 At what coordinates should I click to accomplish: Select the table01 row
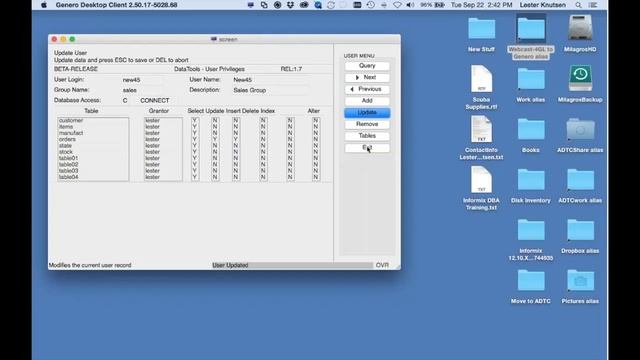click(x=93, y=158)
